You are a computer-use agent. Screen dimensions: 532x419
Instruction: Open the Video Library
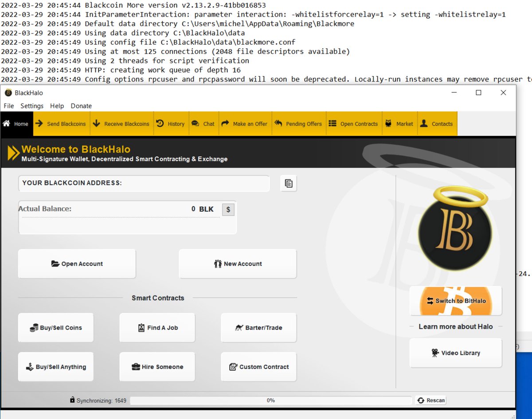click(456, 353)
